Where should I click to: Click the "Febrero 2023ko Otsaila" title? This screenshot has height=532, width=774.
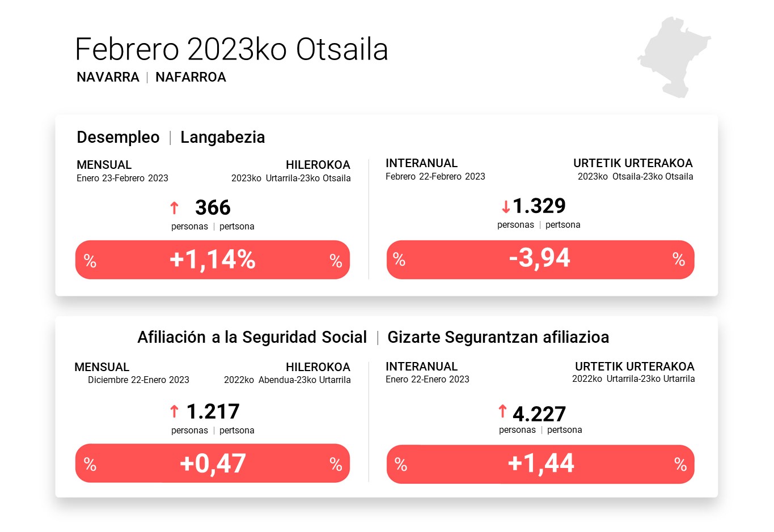(231, 49)
